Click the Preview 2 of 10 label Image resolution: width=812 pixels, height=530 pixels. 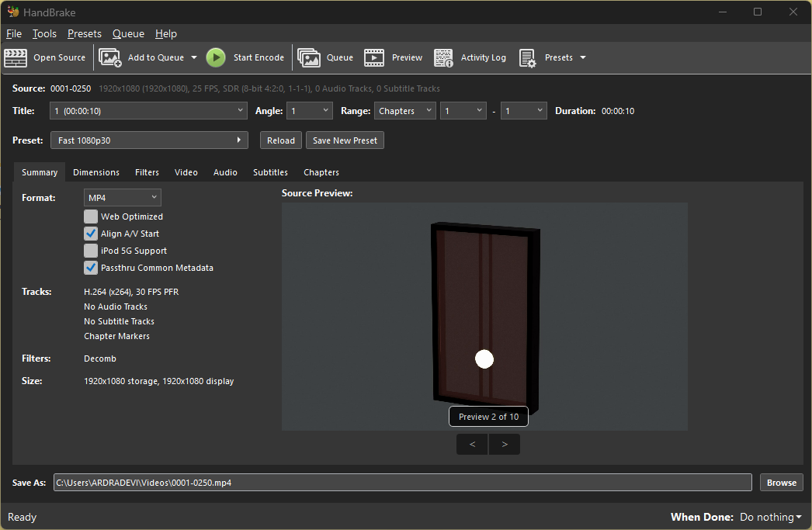[488, 417]
